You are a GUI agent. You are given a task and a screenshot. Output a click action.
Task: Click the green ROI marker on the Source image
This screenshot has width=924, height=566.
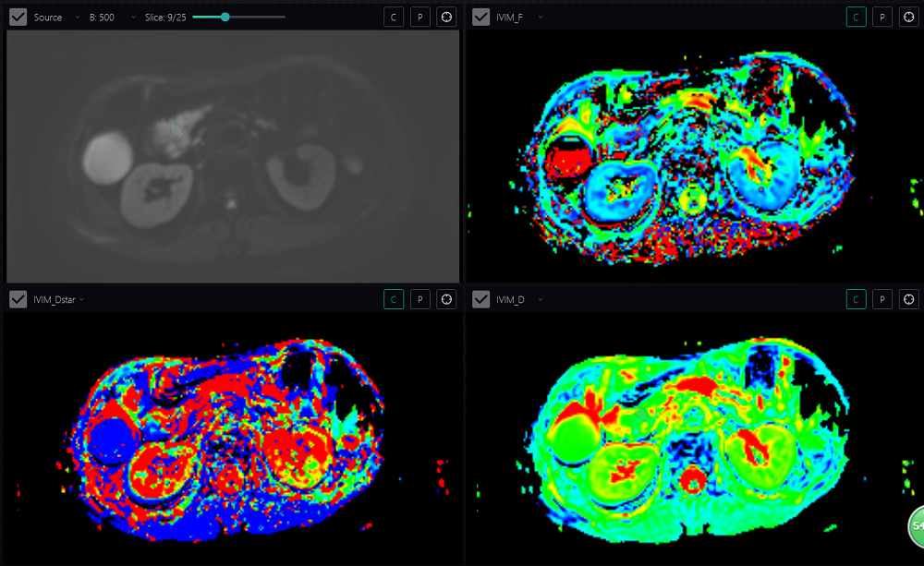[x=178, y=131]
